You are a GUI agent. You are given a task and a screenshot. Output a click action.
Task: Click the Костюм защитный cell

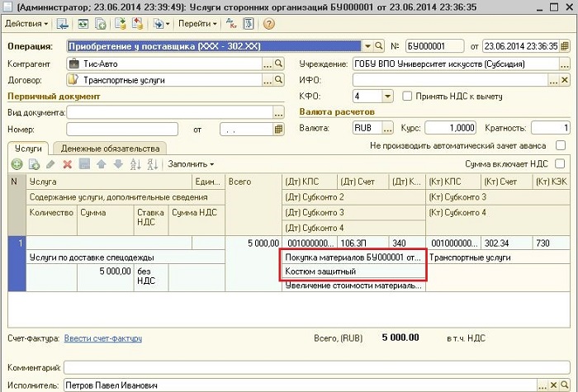pos(353,272)
